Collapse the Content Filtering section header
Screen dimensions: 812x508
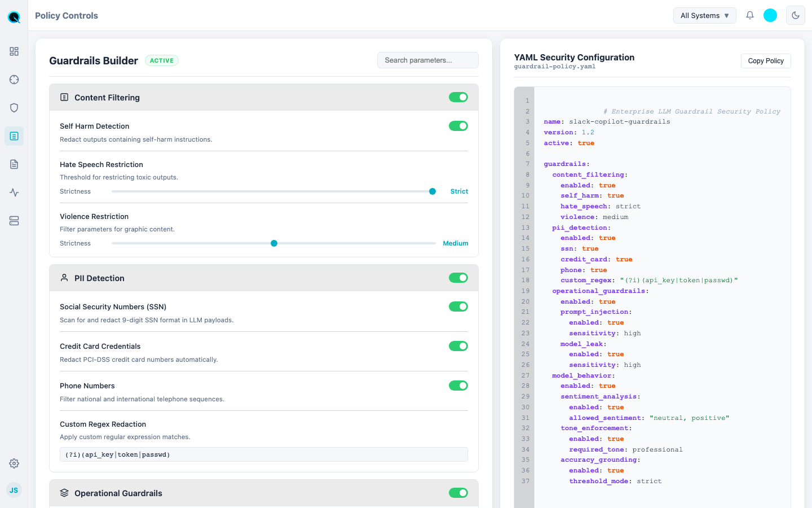pyautogui.click(x=264, y=97)
